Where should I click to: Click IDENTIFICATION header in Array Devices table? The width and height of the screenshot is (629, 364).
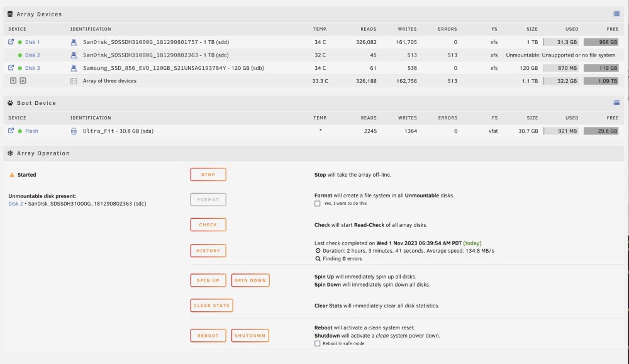coord(91,29)
